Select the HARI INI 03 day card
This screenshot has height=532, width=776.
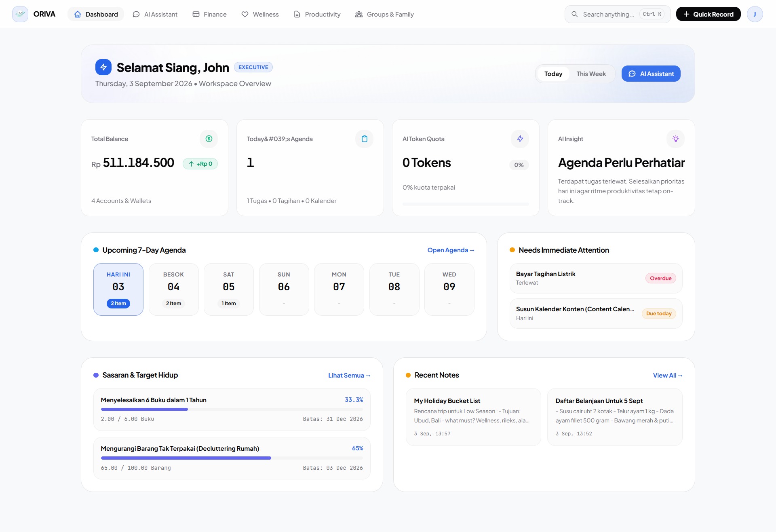click(x=118, y=289)
